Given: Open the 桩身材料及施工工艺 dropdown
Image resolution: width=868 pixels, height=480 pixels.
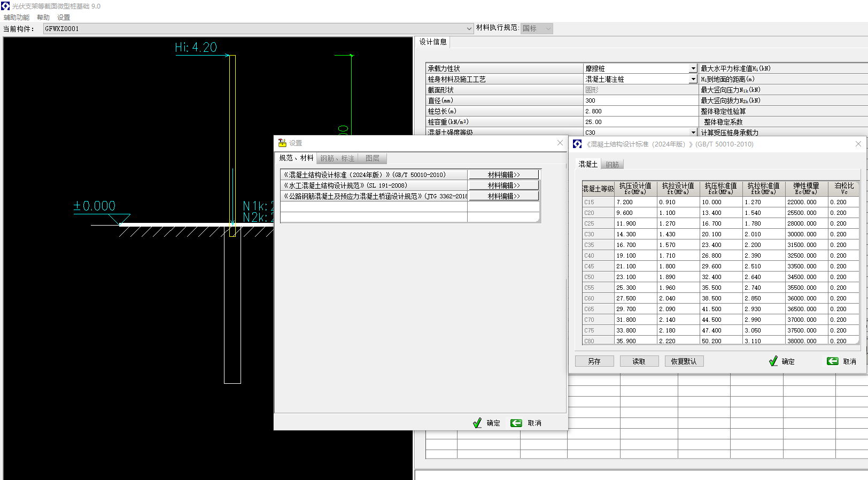Looking at the screenshot, I should 693,79.
